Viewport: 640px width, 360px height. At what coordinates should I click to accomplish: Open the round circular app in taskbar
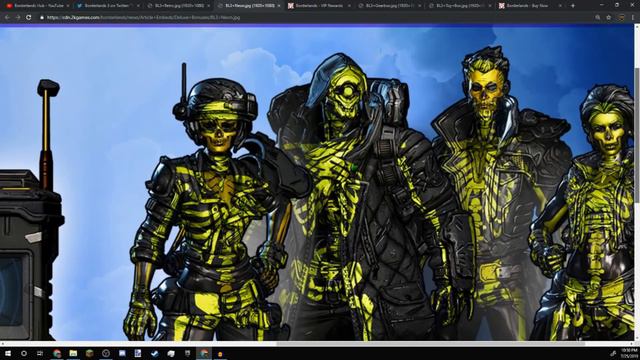[106, 353]
